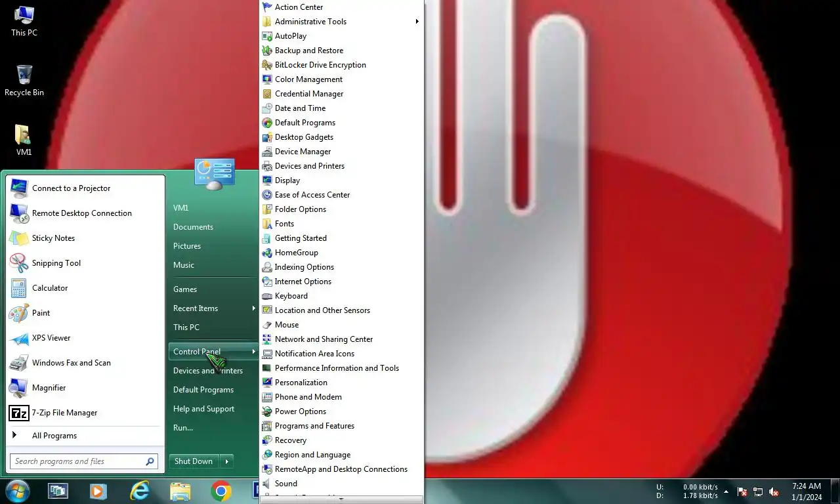This screenshot has height=504, width=840.
Task: Select Control Panel in the Start menu
Action: tap(213, 352)
